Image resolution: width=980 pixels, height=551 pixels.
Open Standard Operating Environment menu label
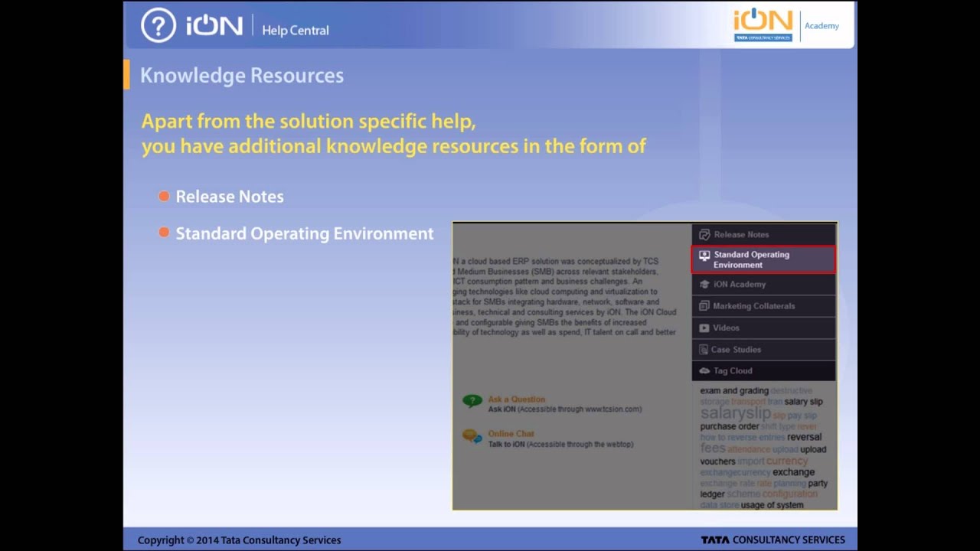(x=751, y=259)
